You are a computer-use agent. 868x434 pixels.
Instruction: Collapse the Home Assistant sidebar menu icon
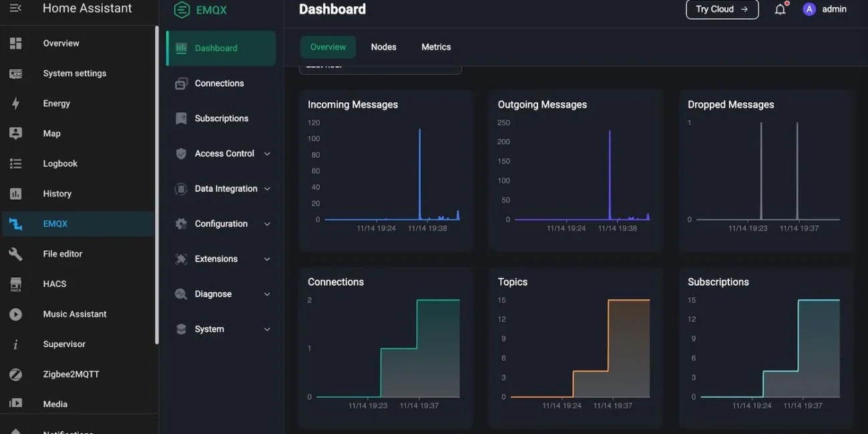15,8
